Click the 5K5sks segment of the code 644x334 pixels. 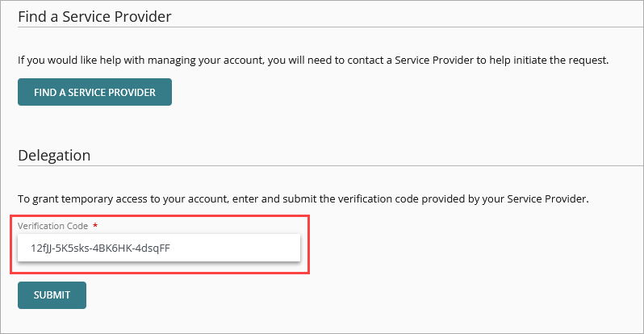coord(73,248)
